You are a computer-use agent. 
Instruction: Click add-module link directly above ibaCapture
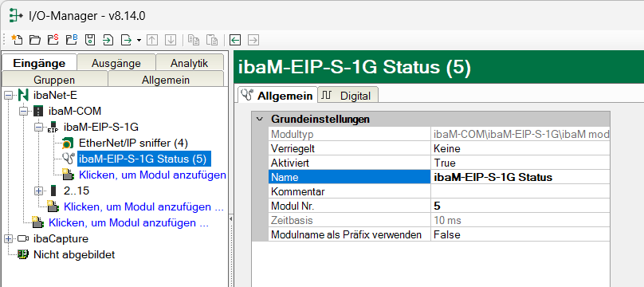pyautogui.click(x=128, y=223)
